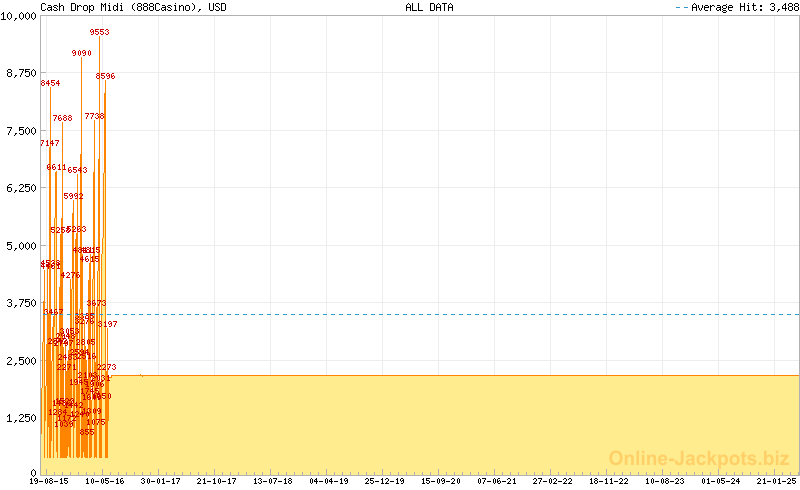This screenshot has width=800, height=490.
Task: Select the 1,250 y-axis label
Action: [21, 418]
